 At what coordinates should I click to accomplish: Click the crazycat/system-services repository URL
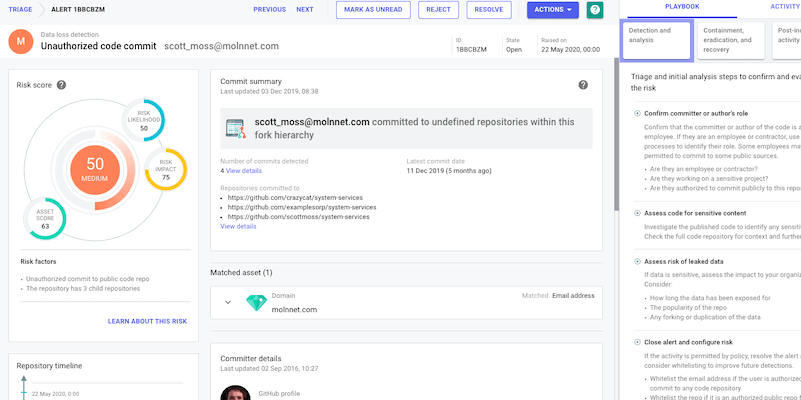point(295,198)
